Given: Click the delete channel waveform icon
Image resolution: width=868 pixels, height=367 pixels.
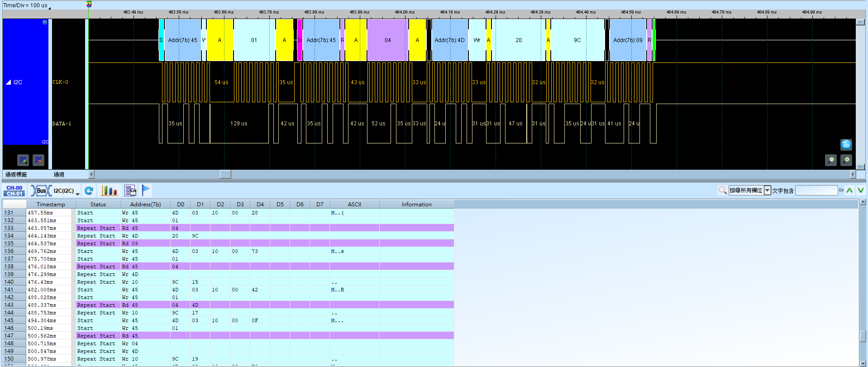Looking at the screenshot, I should click(x=38, y=160).
